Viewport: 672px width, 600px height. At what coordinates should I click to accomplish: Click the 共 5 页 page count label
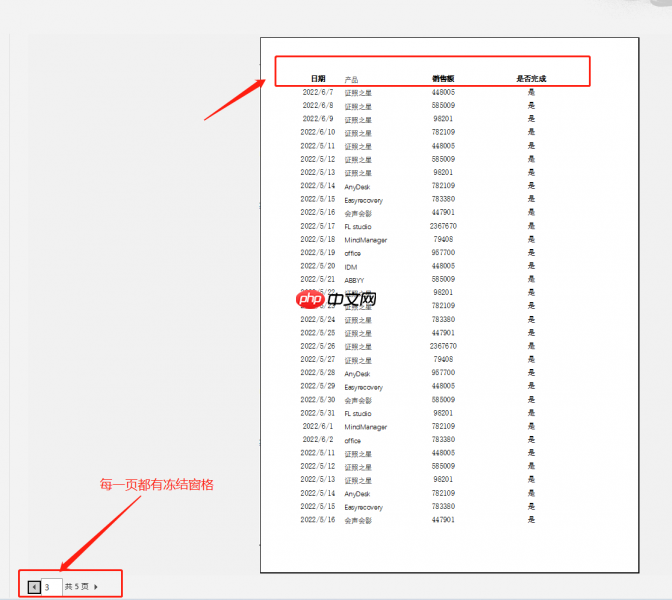coord(77,586)
